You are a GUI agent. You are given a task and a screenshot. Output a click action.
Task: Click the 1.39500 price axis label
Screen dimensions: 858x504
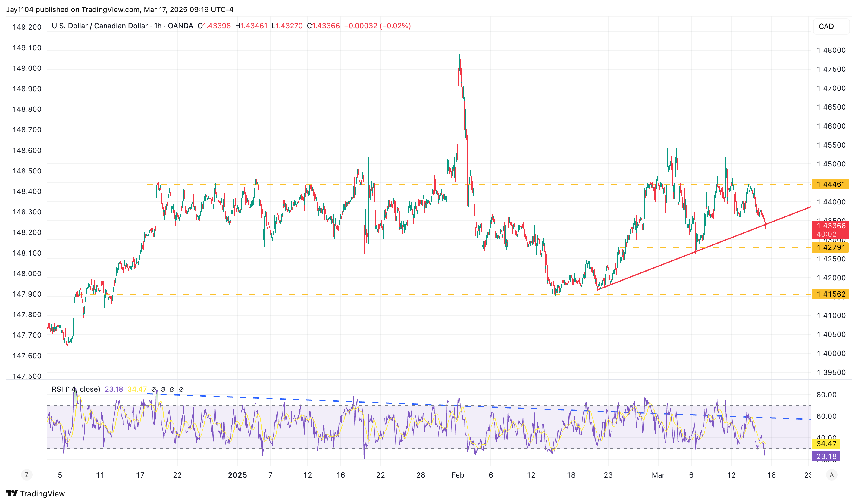pos(831,372)
